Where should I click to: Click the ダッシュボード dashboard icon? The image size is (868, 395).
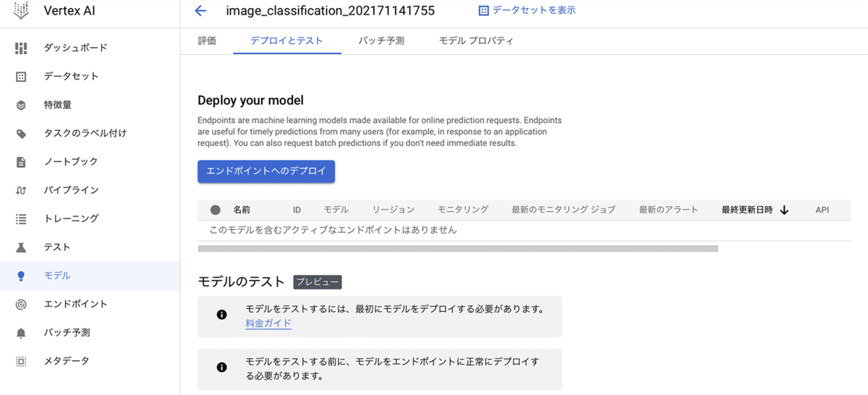[21, 48]
